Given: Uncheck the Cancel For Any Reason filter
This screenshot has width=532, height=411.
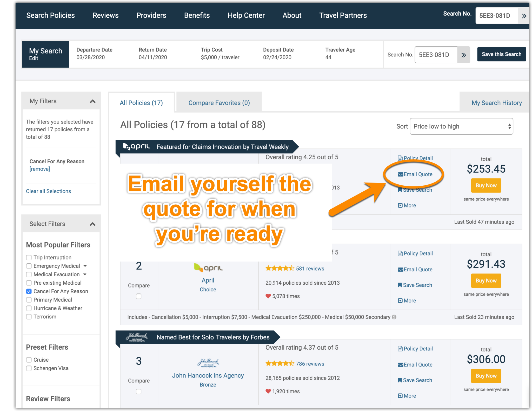Looking at the screenshot, I should tap(29, 291).
